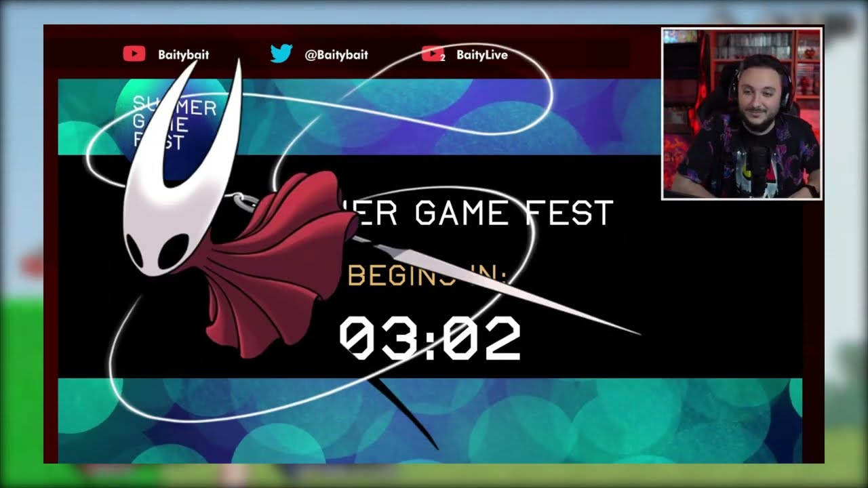This screenshot has height=488, width=868.
Task: Click the BEGINS IN label
Action: [427, 275]
